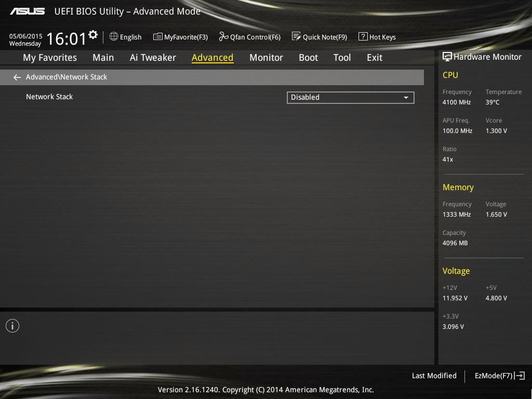Click +12V value 11.952 V
532x399 pixels.
[x=455, y=298]
